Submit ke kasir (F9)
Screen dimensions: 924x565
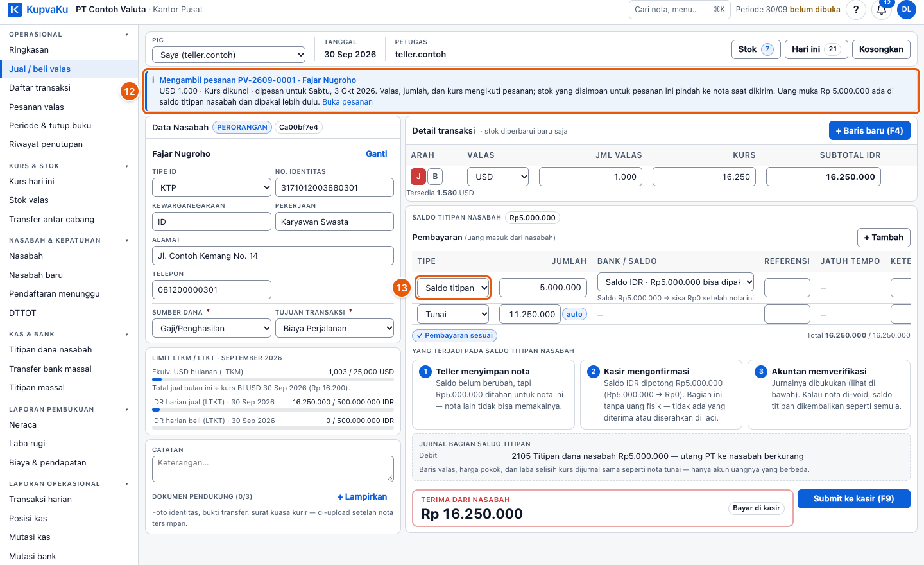click(853, 499)
